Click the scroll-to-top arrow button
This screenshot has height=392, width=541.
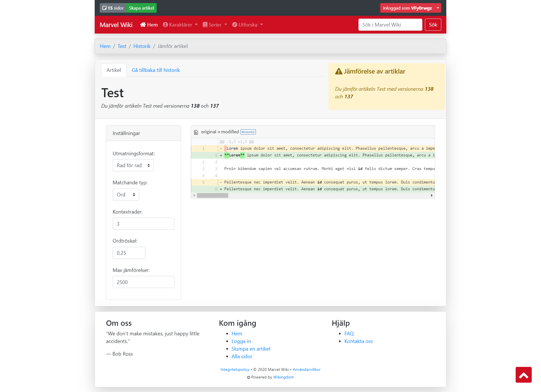point(524,375)
